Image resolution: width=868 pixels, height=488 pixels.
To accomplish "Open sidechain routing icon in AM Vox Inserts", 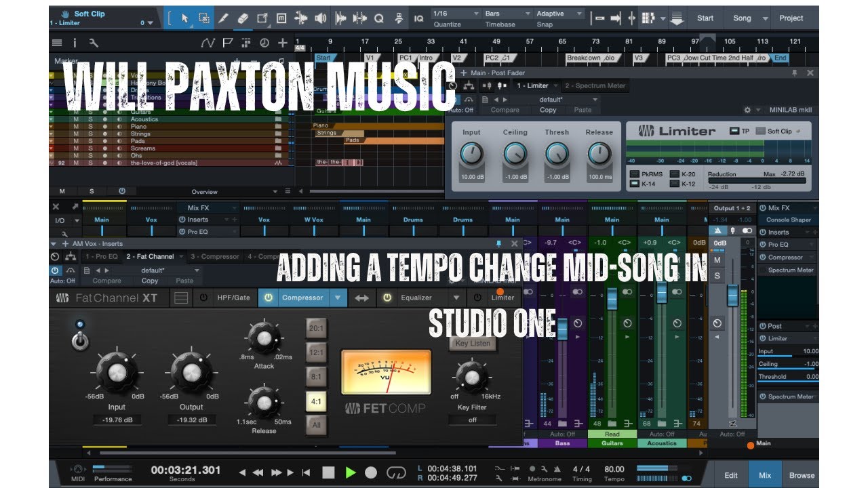I will point(69,257).
